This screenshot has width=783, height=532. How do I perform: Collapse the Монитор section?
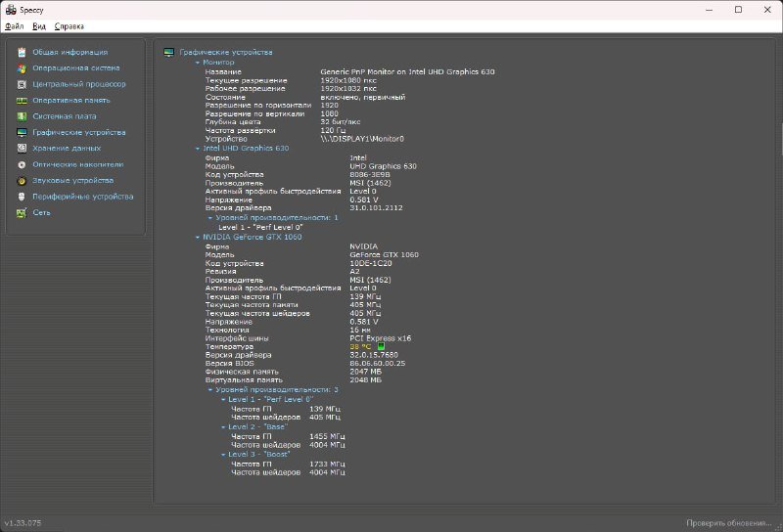(198, 63)
